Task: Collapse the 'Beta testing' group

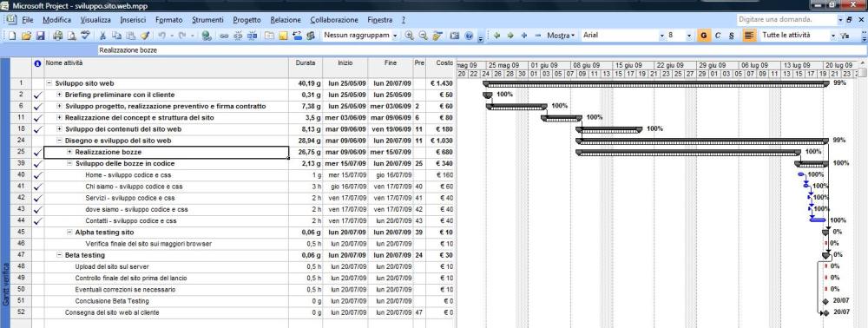Action: tap(59, 255)
